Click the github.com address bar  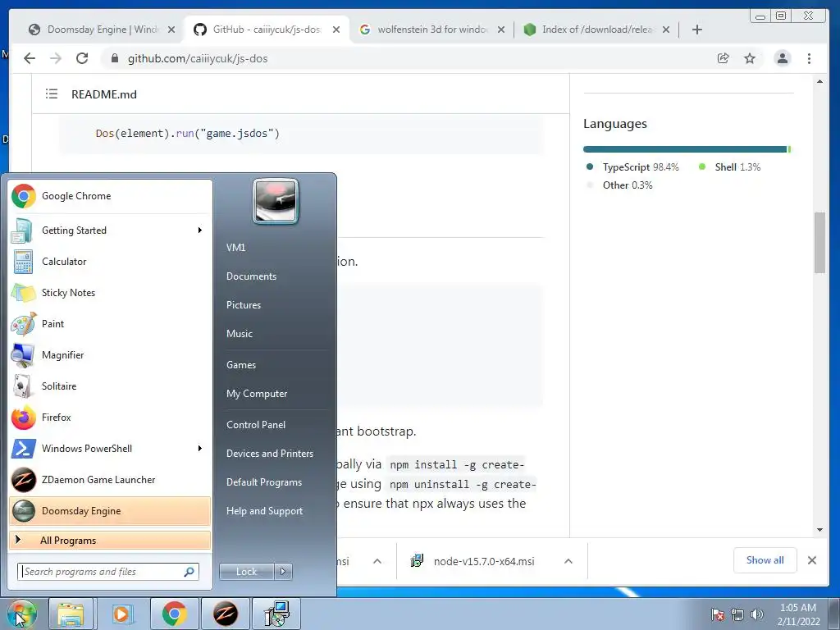click(407, 58)
